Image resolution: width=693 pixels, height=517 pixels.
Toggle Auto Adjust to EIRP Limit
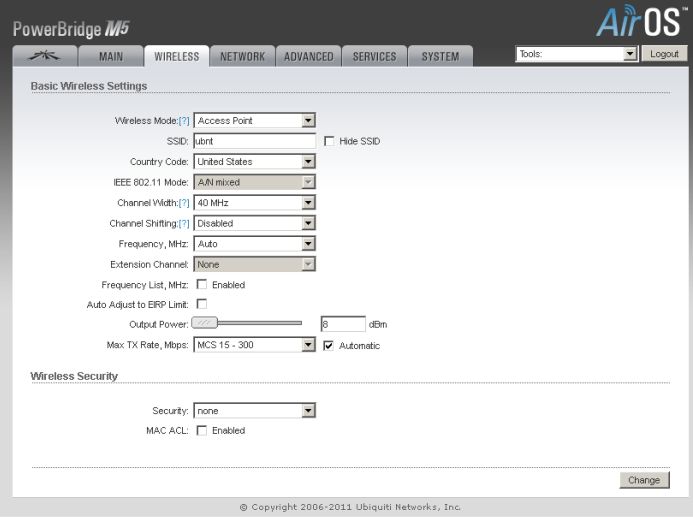pos(202,304)
